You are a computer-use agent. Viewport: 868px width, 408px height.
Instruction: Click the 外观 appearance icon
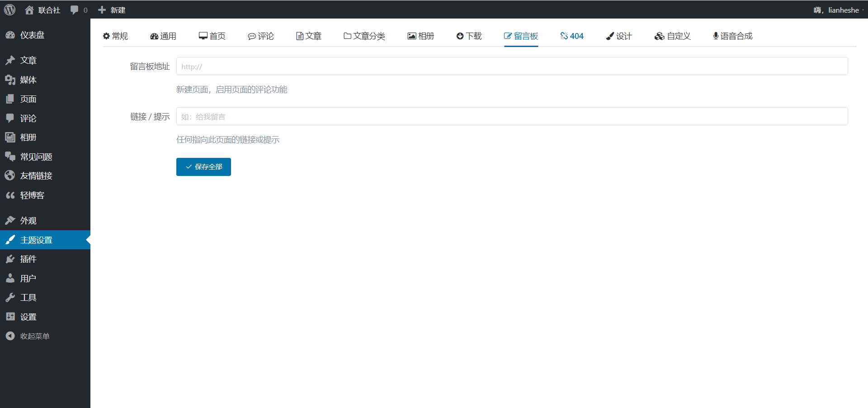[x=10, y=220]
